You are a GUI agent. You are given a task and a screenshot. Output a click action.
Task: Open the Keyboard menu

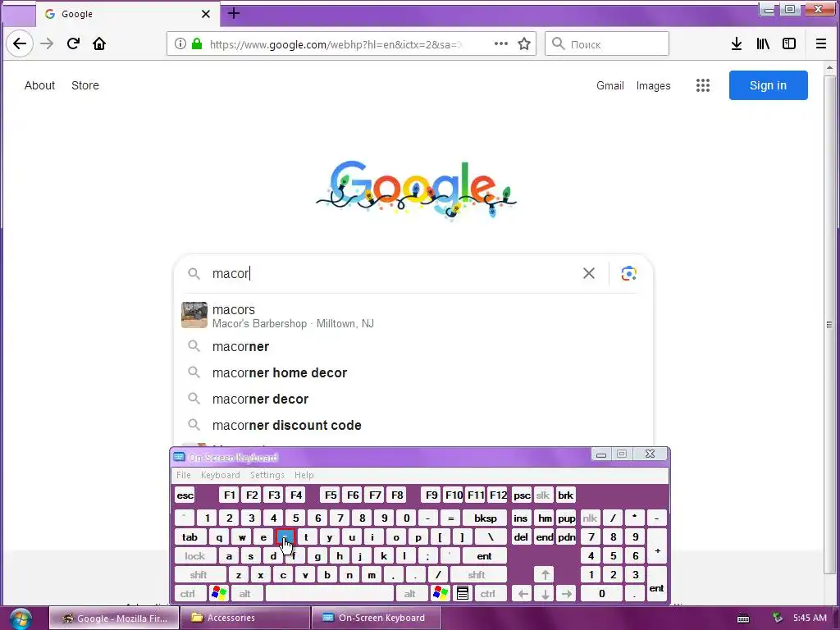pyautogui.click(x=220, y=475)
